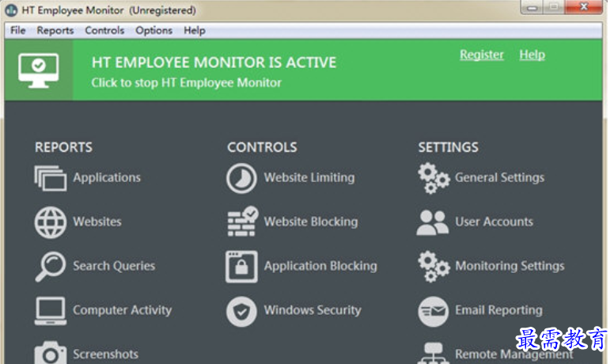Viewport: 614px width, 364px height.
Task: Open the Options menu
Action: (153, 31)
